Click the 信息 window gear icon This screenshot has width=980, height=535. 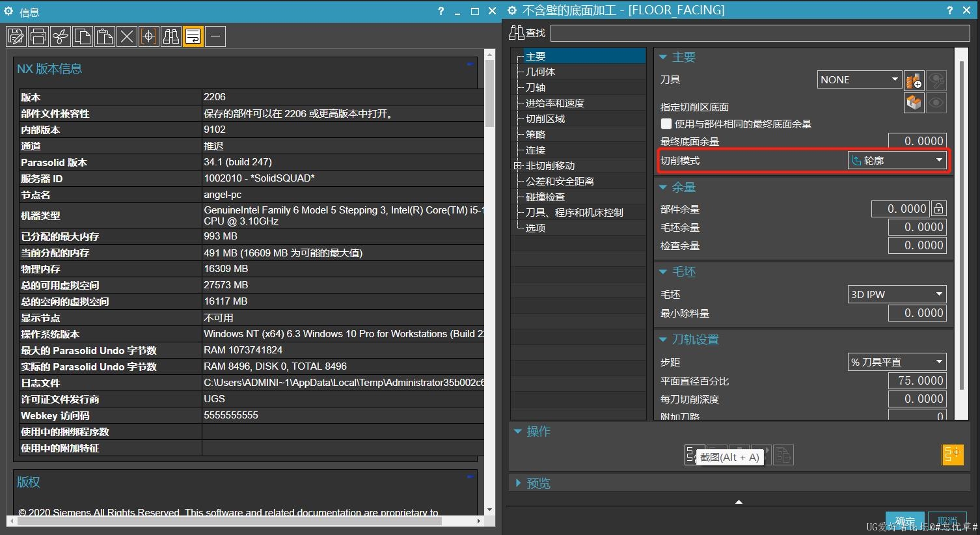pos(9,12)
